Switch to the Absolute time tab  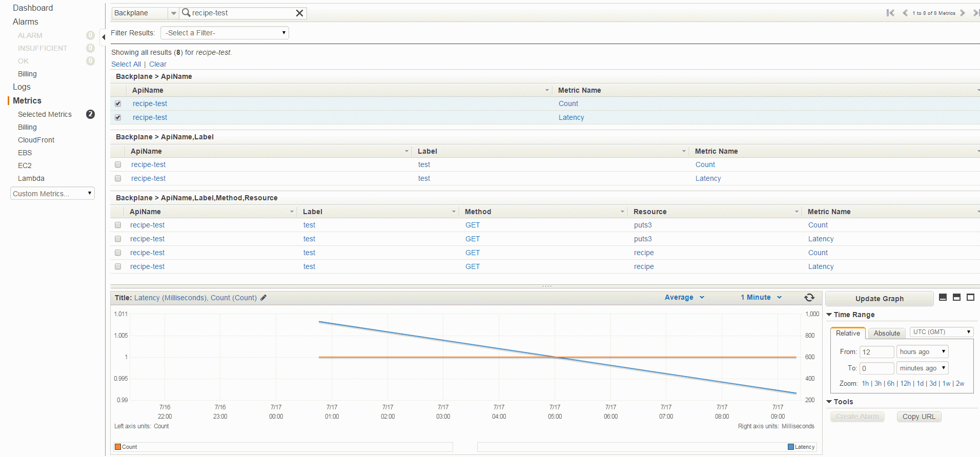tap(887, 333)
